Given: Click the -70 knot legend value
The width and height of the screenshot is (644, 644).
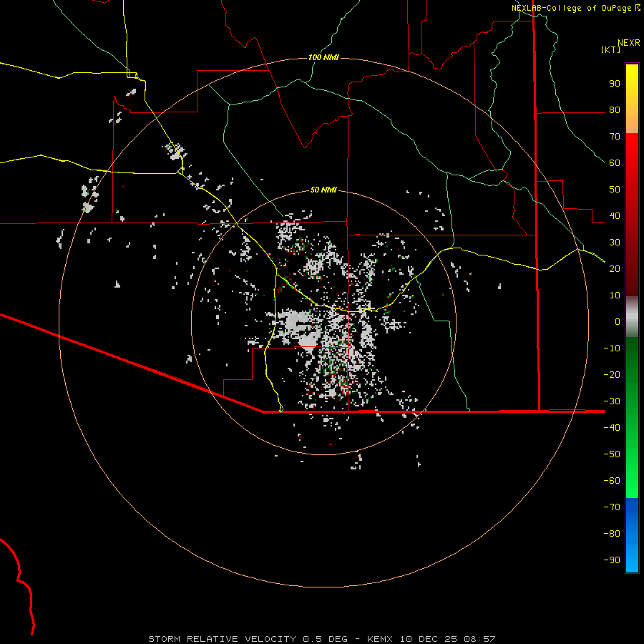Looking at the screenshot, I should tap(612, 507).
